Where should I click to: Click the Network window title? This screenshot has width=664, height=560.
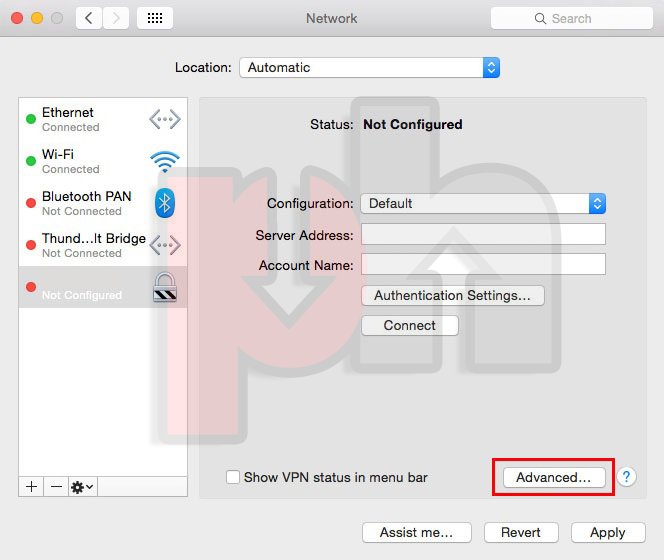332,18
